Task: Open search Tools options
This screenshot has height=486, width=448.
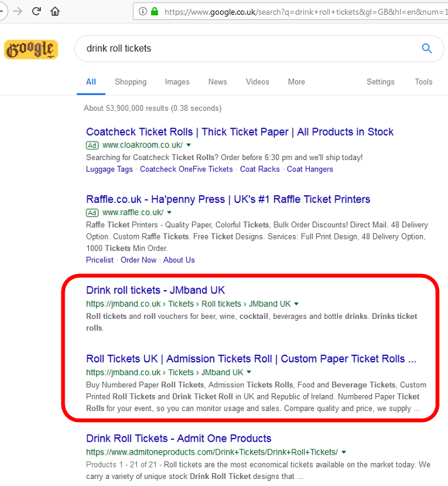Action: [424, 82]
